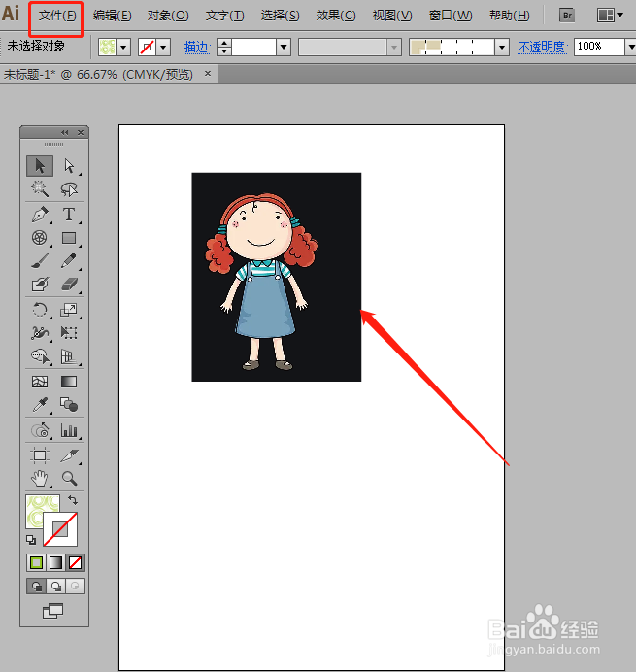Swap fill and stroke colors
The image size is (636, 672).
pyautogui.click(x=73, y=500)
